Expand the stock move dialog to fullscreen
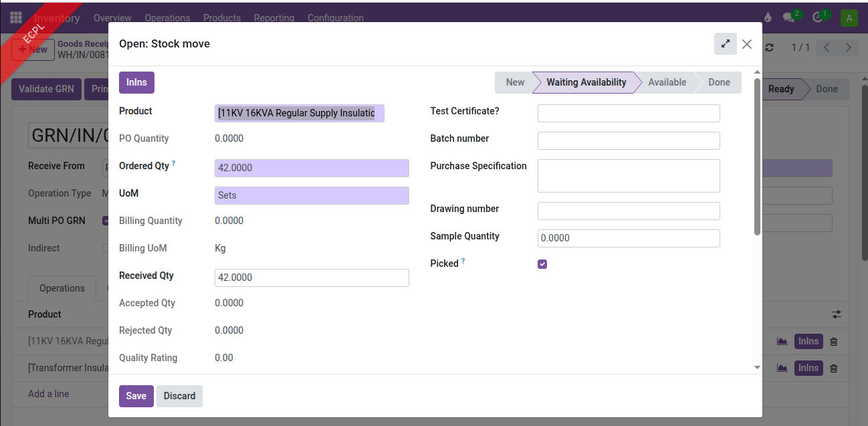 [725, 44]
